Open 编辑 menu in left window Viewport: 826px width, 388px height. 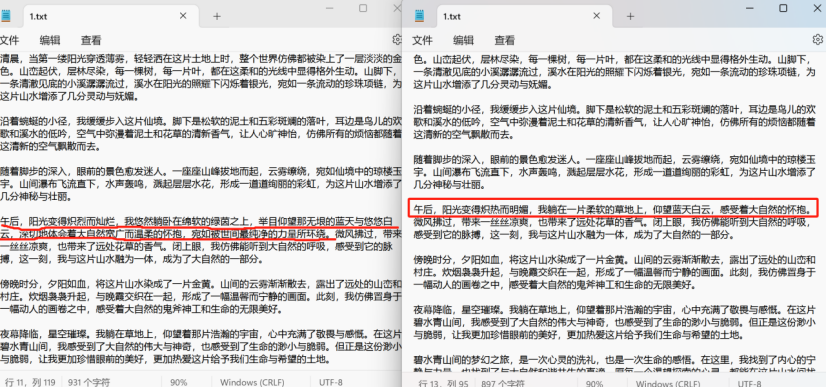(x=50, y=41)
